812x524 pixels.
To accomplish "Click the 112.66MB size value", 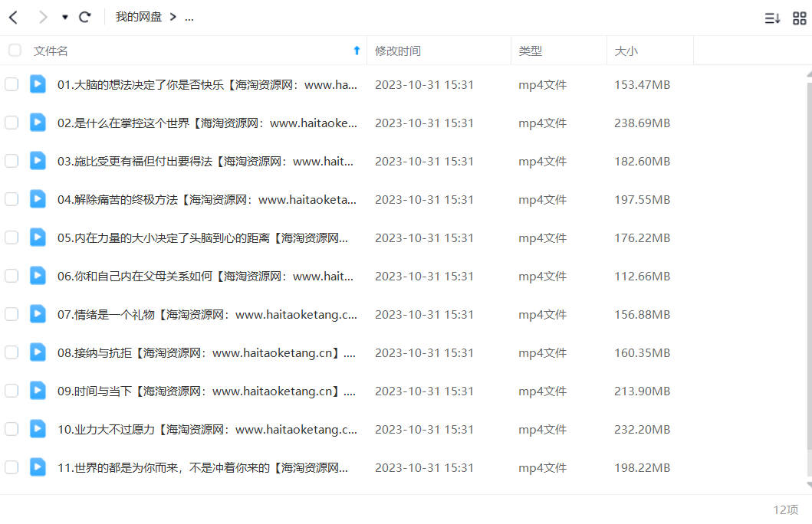I will [642, 277].
